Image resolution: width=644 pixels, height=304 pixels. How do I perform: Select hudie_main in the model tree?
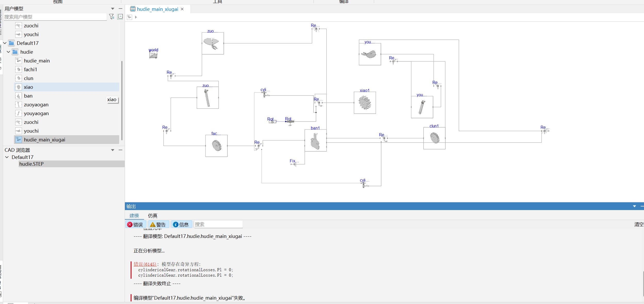(x=67, y=61)
